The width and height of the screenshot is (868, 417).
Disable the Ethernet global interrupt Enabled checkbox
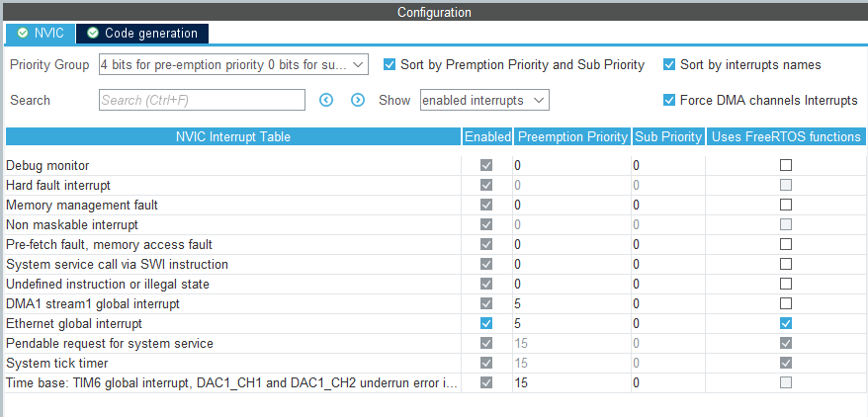click(x=485, y=323)
